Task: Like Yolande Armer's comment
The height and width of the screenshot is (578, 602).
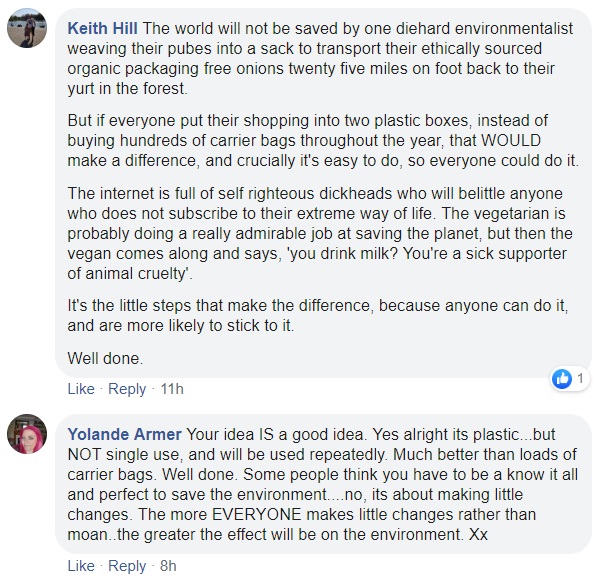Action: coord(80,566)
